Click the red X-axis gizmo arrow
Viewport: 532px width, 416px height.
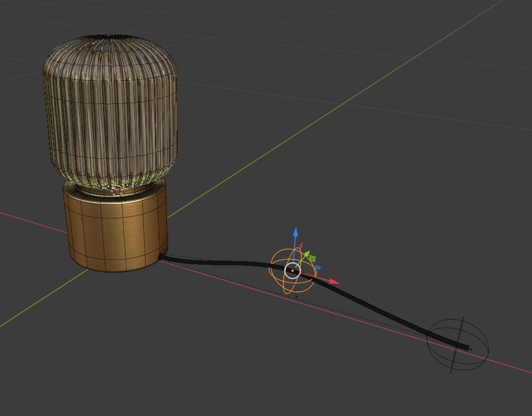(x=334, y=282)
